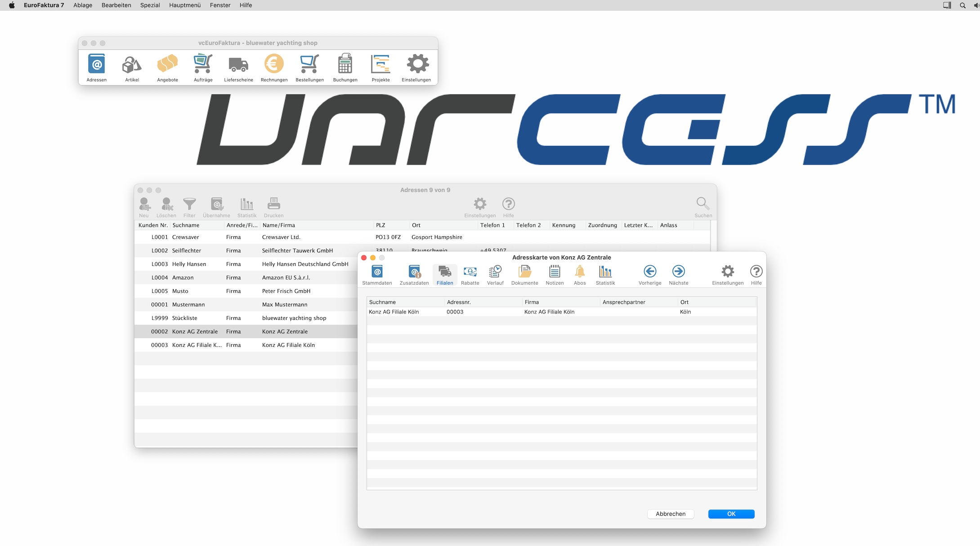Open the Hauptmenü menu

184,5
